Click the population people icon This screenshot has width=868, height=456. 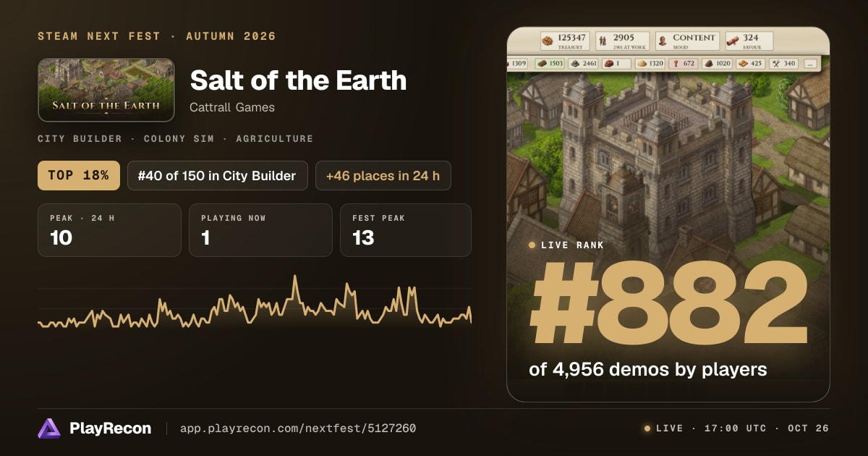(x=602, y=41)
